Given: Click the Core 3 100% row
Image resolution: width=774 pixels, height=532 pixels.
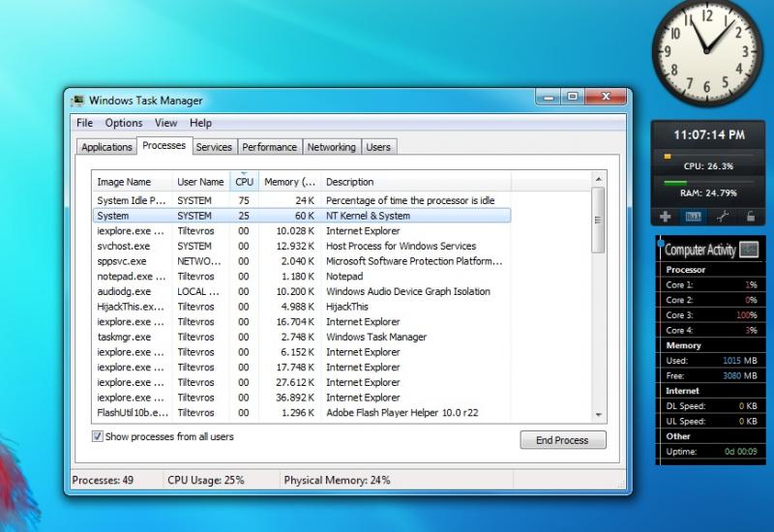Looking at the screenshot, I should (711, 315).
